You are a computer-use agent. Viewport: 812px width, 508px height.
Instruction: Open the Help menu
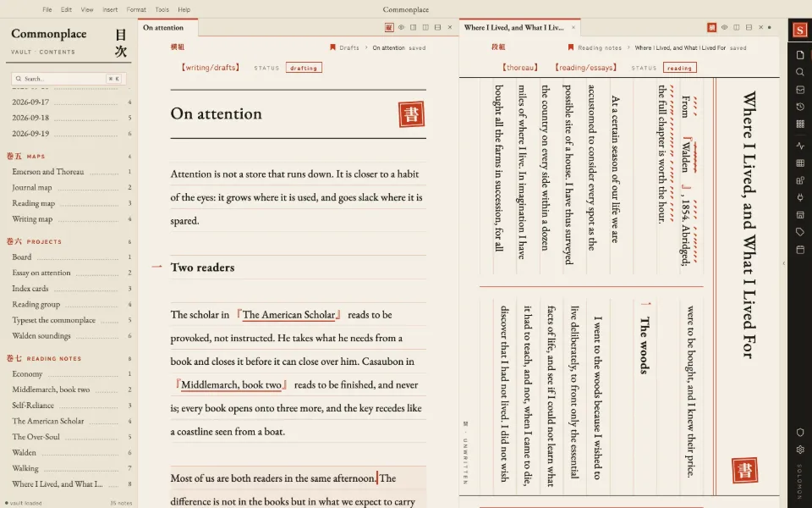(184, 9)
